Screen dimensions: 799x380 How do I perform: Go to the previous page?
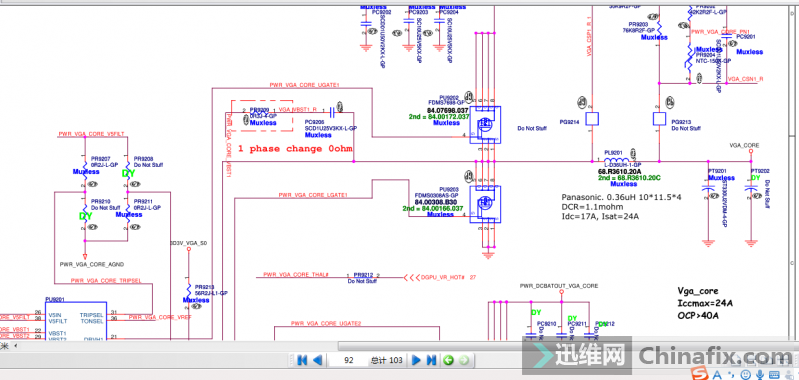click(317, 360)
